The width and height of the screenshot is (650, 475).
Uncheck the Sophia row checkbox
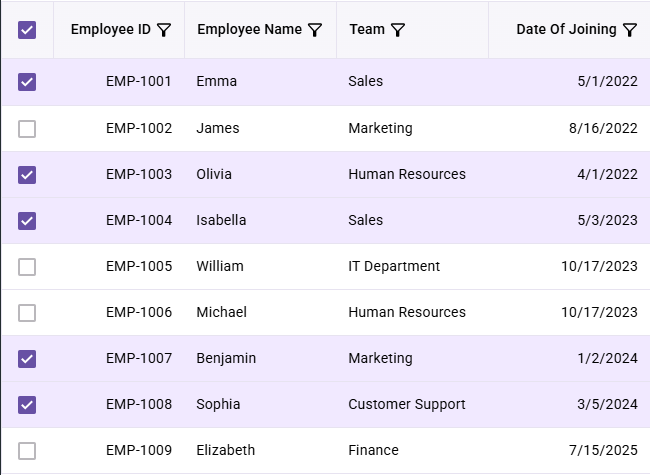27,405
